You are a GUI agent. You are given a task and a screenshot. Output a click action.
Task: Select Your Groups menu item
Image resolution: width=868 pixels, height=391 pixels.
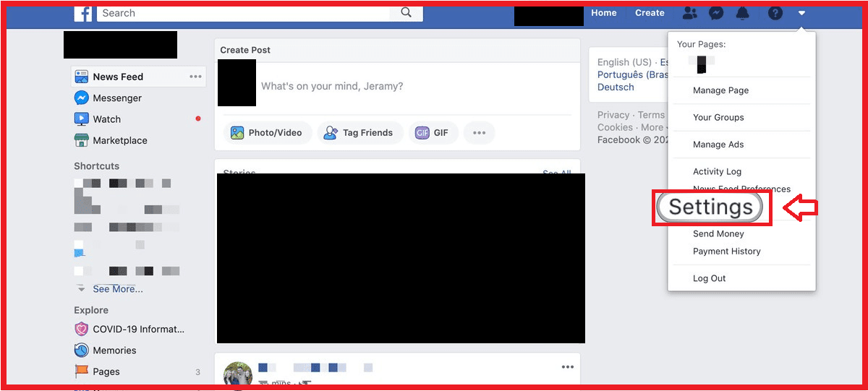[718, 117]
